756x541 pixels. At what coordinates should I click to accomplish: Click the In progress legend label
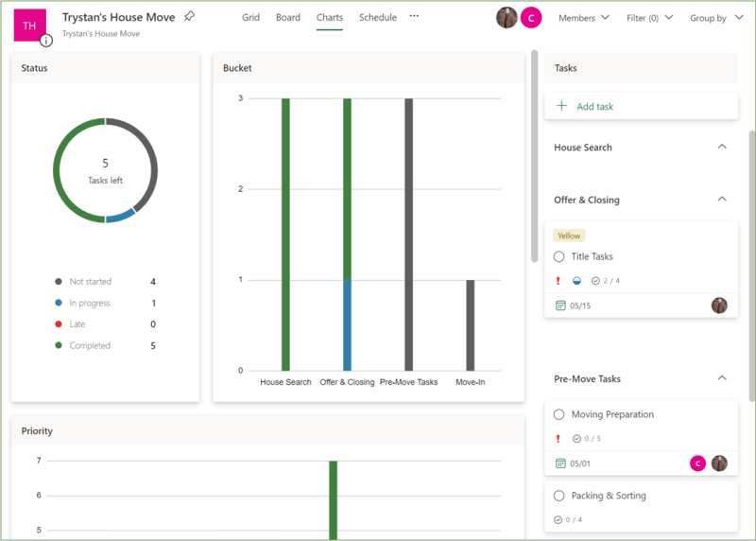pyautogui.click(x=90, y=303)
